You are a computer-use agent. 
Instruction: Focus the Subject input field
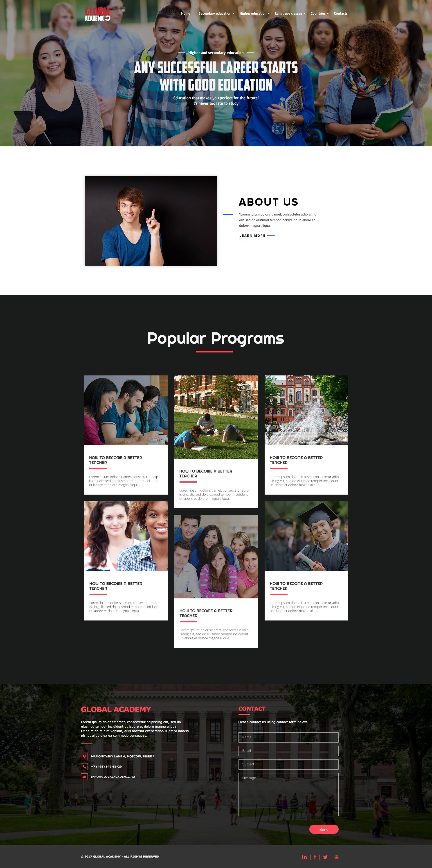point(288,764)
